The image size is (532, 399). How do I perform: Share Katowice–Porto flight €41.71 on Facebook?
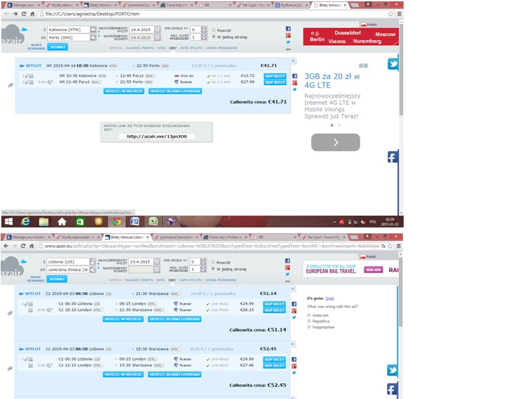pyautogui.click(x=295, y=76)
